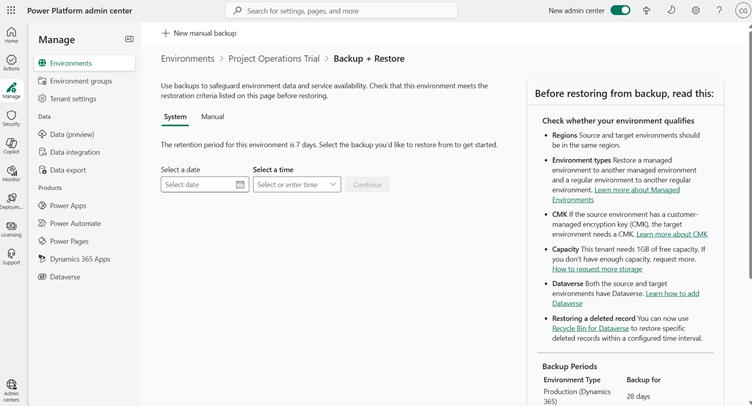Click the moon-shaped icon in header
The image size is (752, 406).
tap(671, 10)
